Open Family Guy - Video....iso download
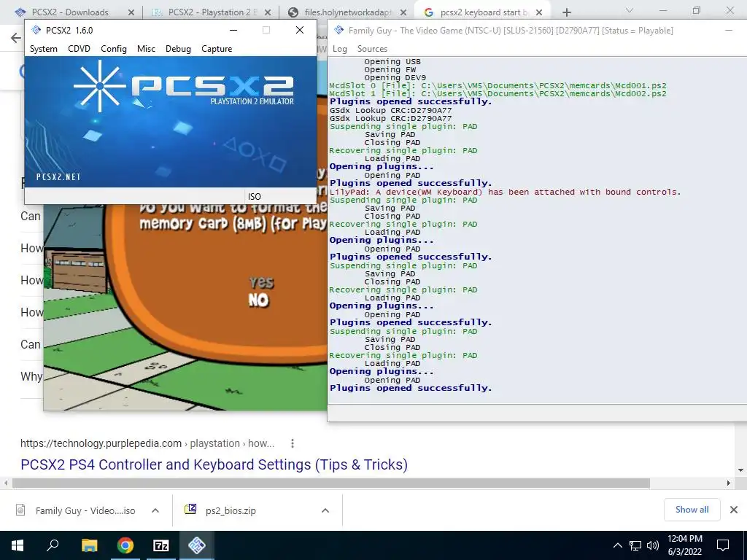747x560 pixels. click(85, 510)
